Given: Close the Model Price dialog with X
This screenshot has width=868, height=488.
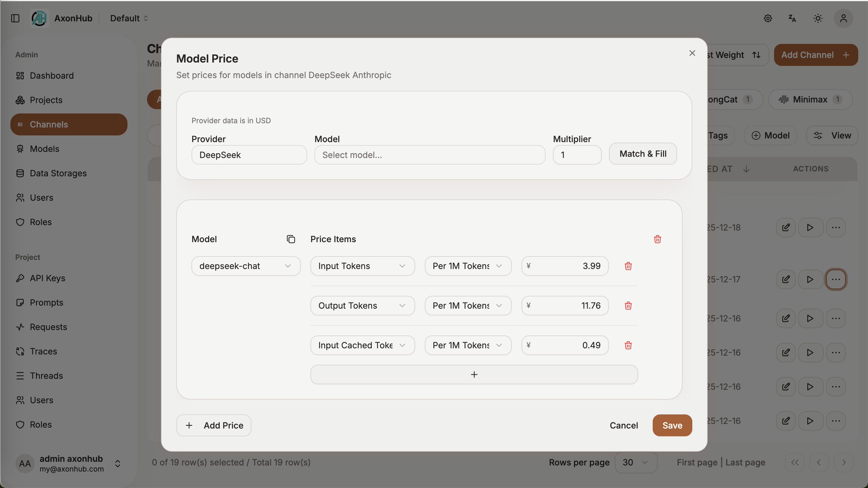Looking at the screenshot, I should coord(692,53).
